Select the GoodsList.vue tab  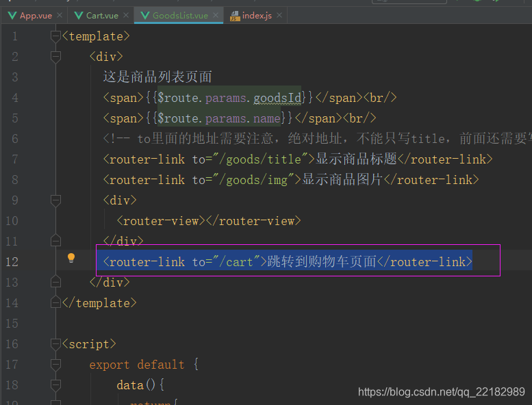coord(180,16)
